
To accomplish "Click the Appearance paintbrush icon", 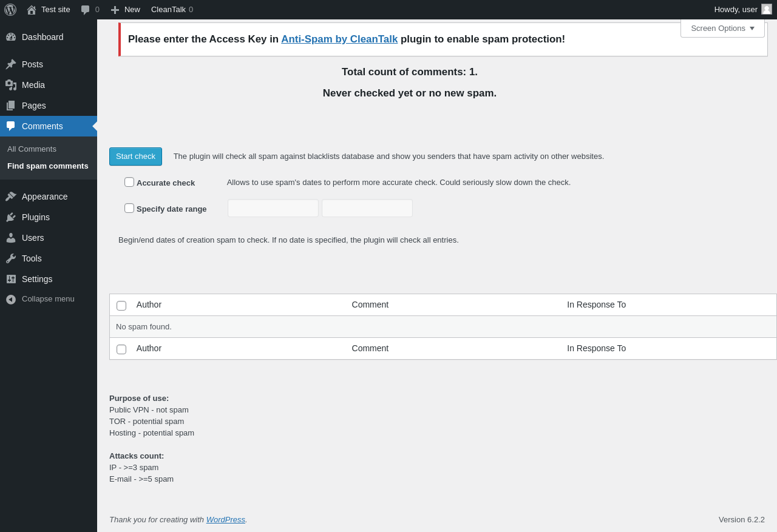I will pos(11,197).
